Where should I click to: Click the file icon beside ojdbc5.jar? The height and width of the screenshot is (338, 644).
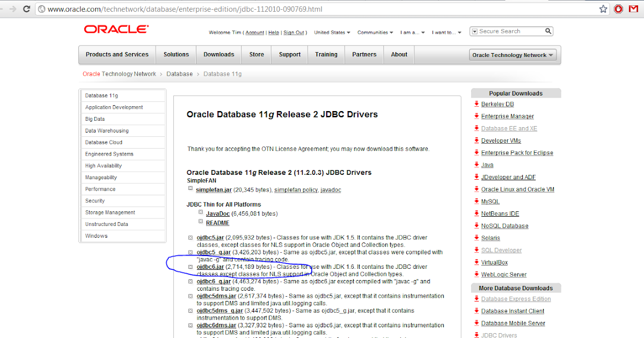[x=191, y=237]
